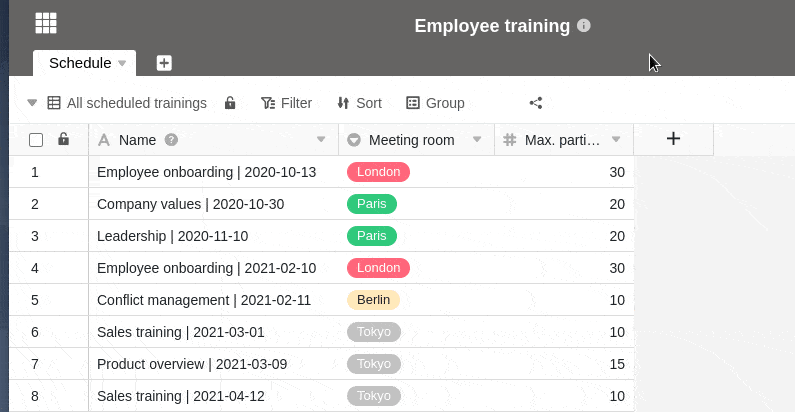Open the share view icon

click(536, 103)
